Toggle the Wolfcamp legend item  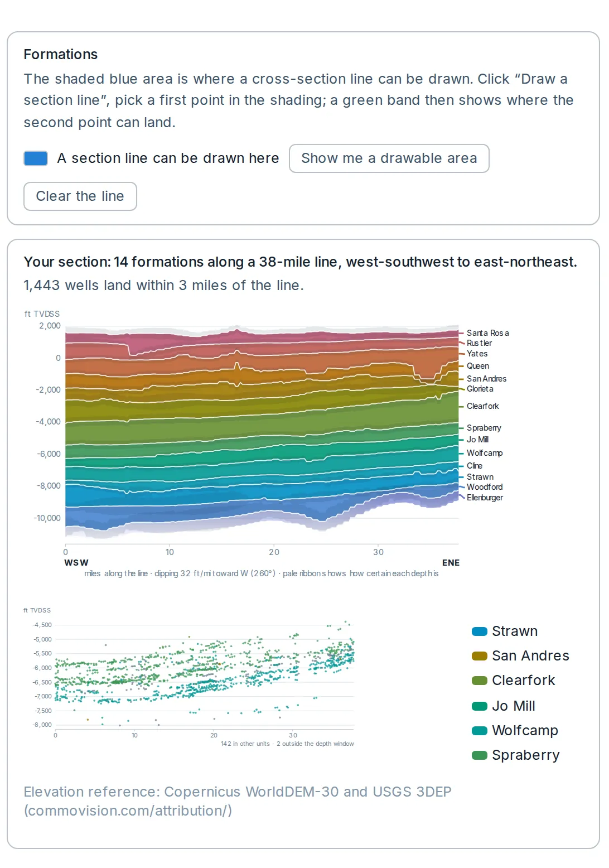pyautogui.click(x=515, y=731)
